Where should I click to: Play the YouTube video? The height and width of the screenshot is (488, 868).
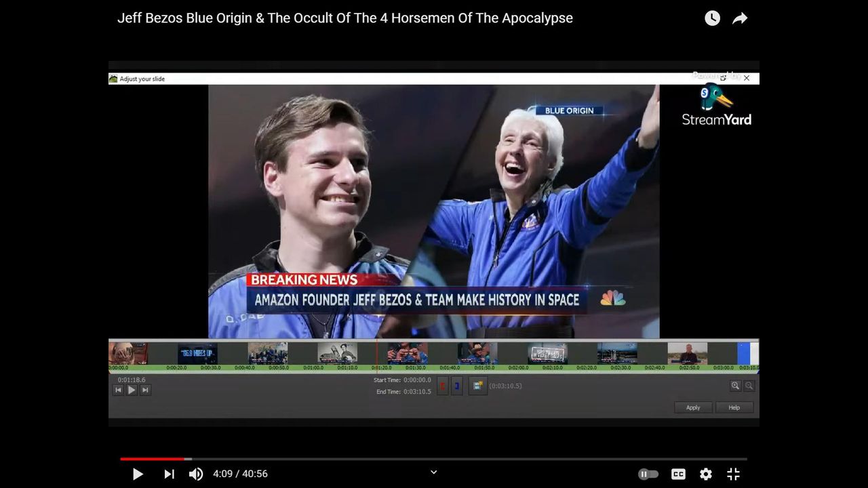138,474
